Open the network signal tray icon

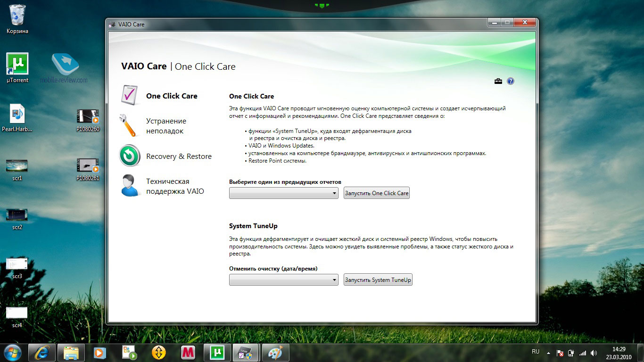click(x=583, y=353)
